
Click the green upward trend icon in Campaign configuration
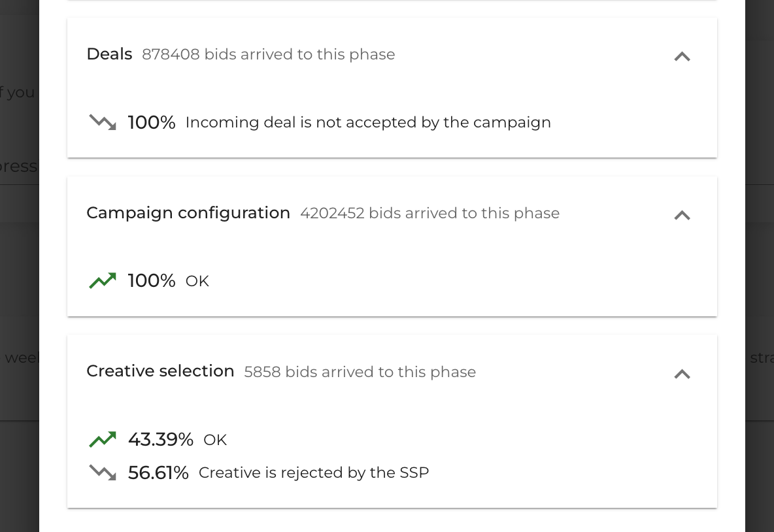(x=103, y=281)
